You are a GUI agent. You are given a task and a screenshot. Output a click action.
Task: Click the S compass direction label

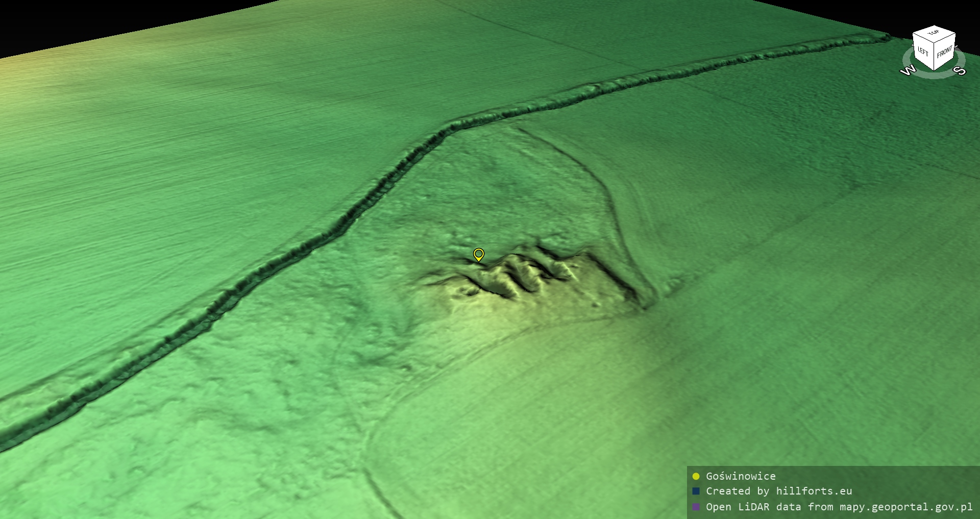coord(960,70)
